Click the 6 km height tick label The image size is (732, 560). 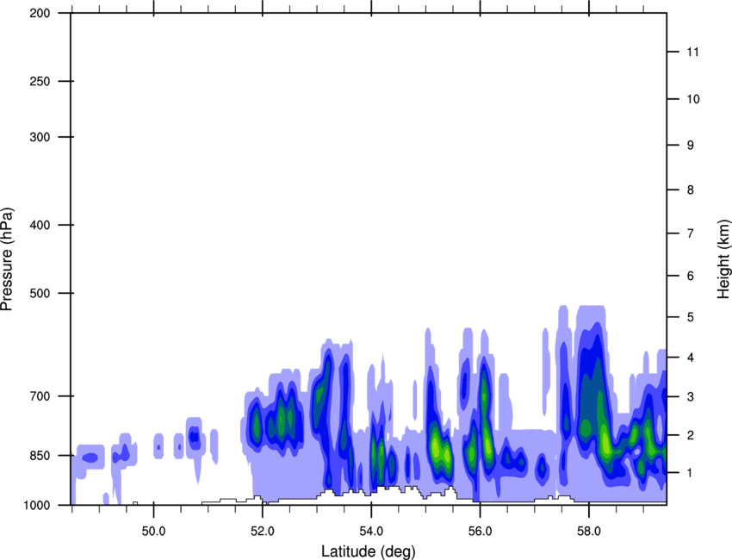[x=691, y=276]
